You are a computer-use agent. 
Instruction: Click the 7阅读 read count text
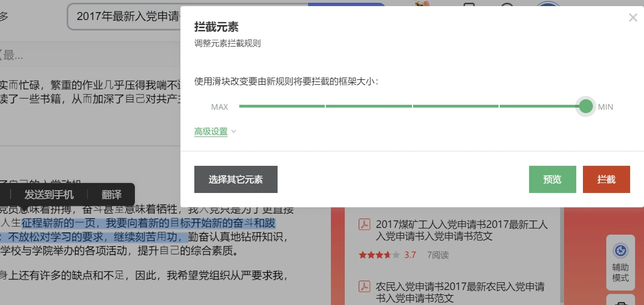pyautogui.click(x=438, y=255)
